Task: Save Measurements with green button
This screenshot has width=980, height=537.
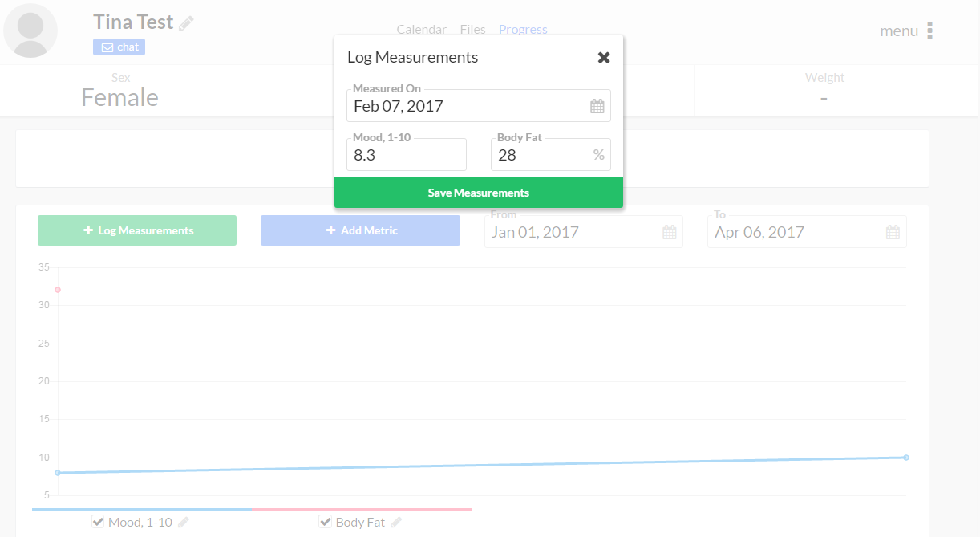Action: point(479,193)
